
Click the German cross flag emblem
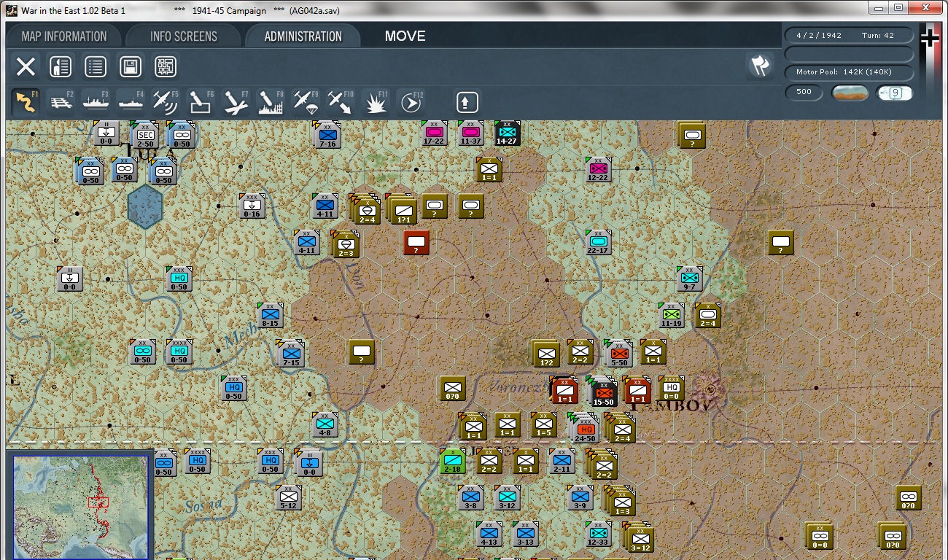930,37
